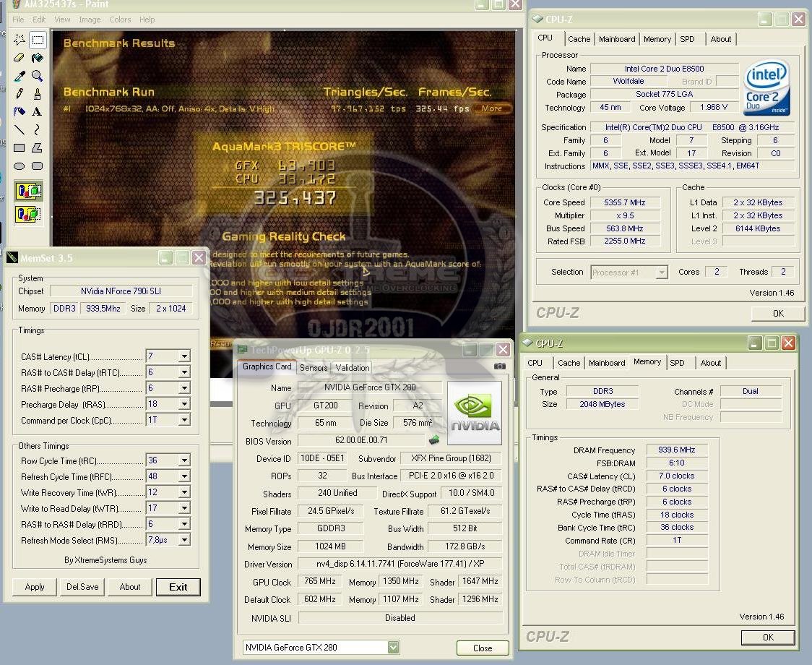
Task: Select the Free-Form Select tool in Paint
Action: 20,40
